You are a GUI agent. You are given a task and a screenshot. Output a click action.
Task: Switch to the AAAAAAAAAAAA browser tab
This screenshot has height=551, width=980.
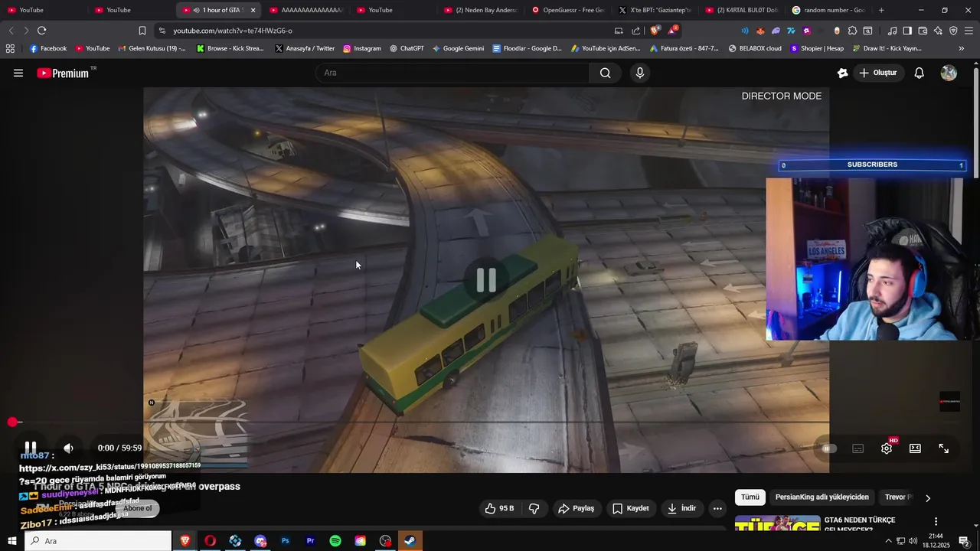click(306, 10)
